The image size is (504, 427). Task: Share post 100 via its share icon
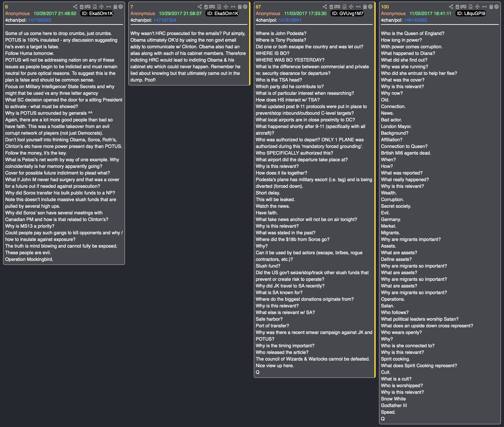(451, 7)
